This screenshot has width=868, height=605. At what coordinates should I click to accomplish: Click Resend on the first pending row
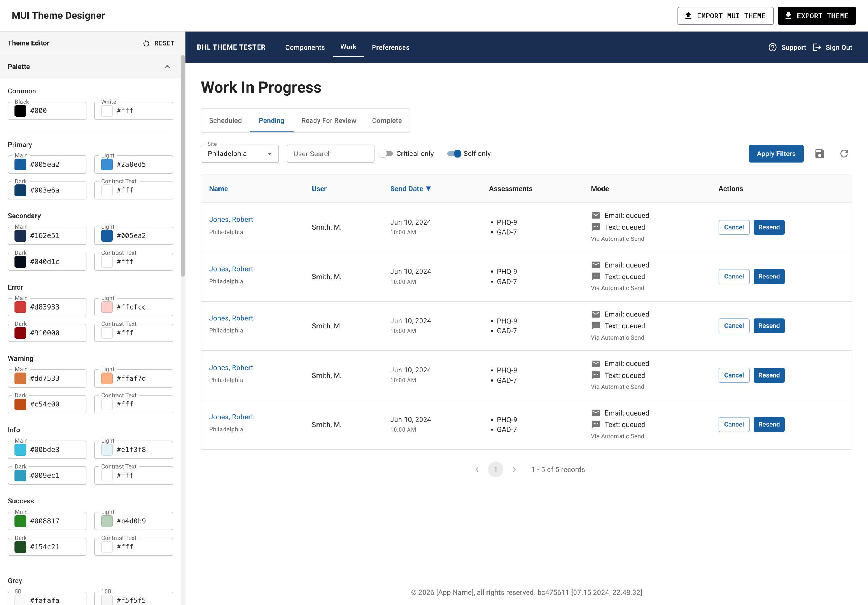click(x=769, y=227)
